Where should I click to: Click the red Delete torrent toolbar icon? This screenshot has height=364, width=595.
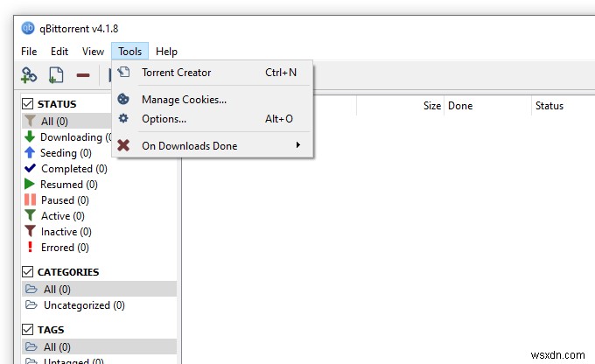click(83, 75)
